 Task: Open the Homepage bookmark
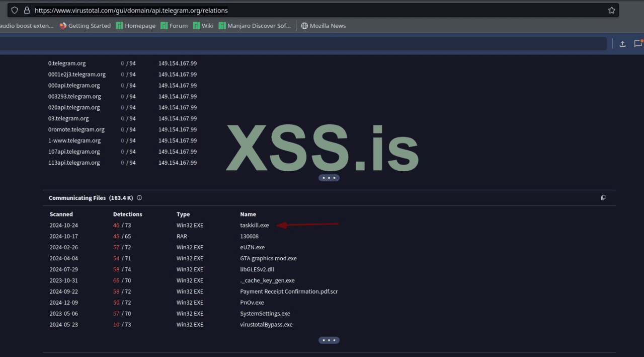[135, 26]
